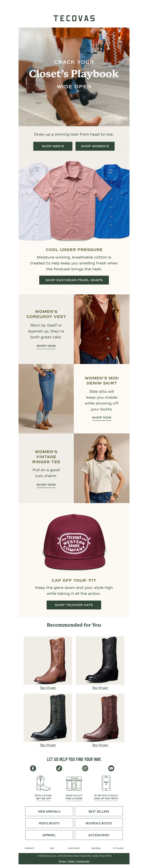The width and height of the screenshot is (148, 868).
Task: Click the Shop Men's button
Action: pyautogui.click(x=53, y=146)
